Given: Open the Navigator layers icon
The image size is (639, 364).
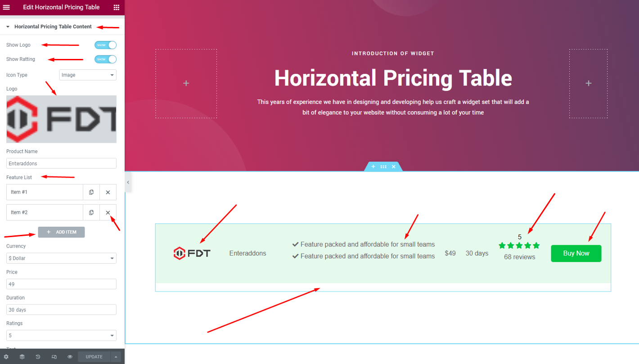Looking at the screenshot, I should tap(22, 356).
